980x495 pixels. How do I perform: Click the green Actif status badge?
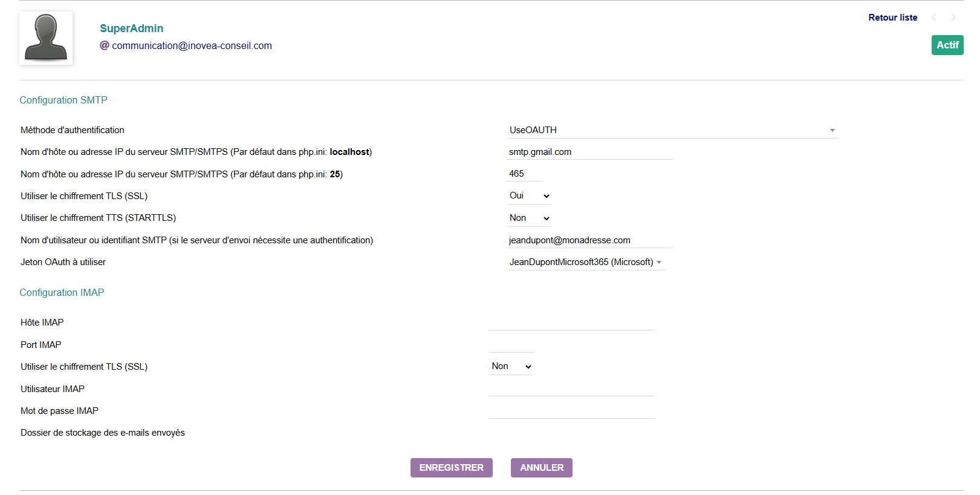pos(947,45)
